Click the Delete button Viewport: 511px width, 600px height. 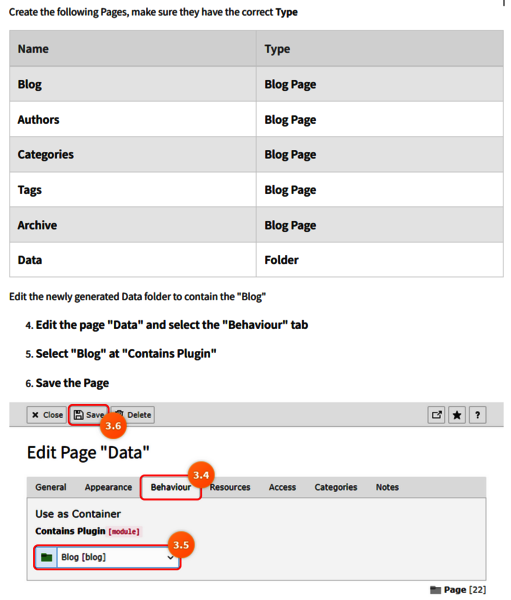click(133, 415)
